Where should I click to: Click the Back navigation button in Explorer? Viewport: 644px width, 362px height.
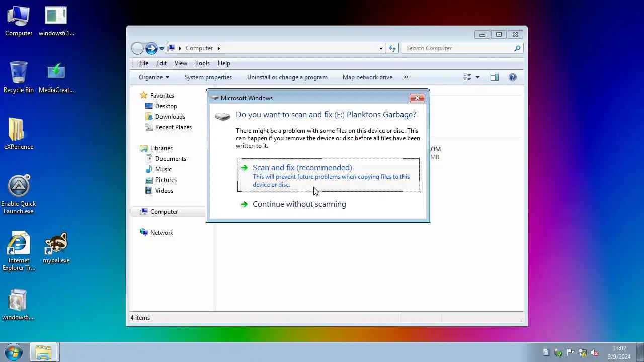[137, 48]
